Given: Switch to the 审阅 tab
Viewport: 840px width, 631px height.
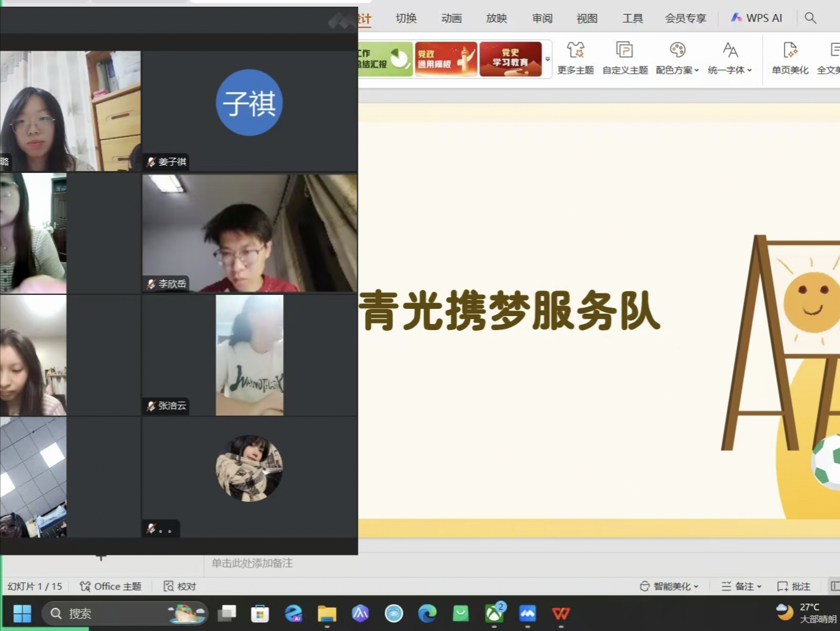Looking at the screenshot, I should click(542, 18).
